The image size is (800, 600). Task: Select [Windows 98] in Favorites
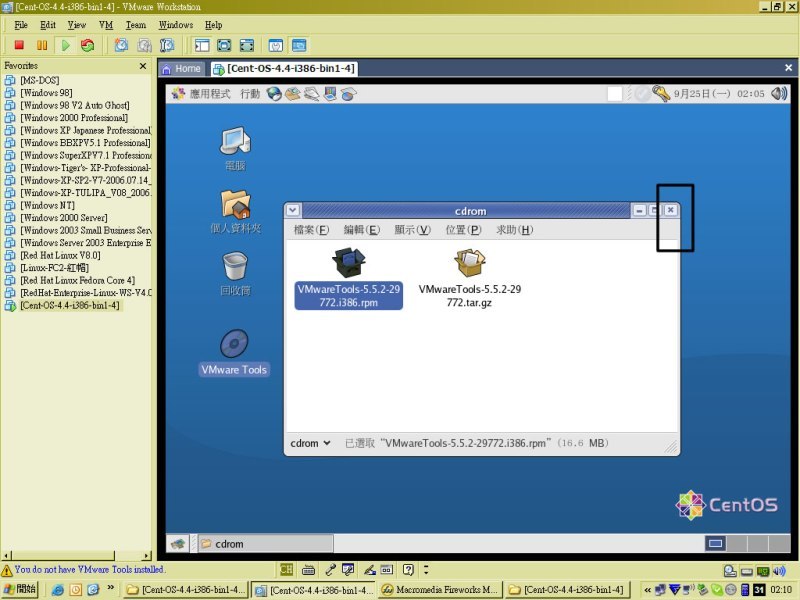(x=46, y=92)
